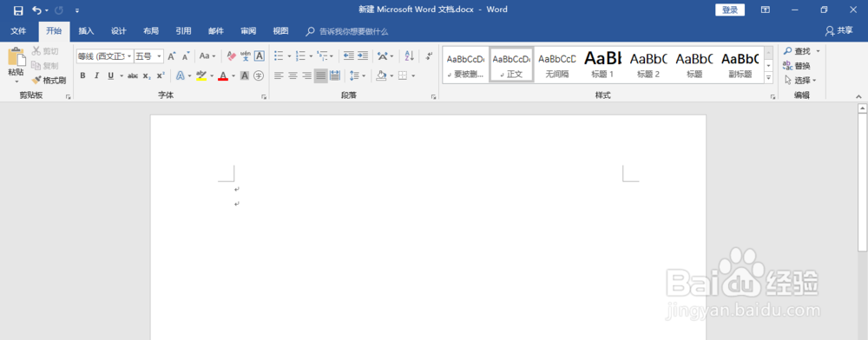Toggle bold formatting

pos(82,75)
